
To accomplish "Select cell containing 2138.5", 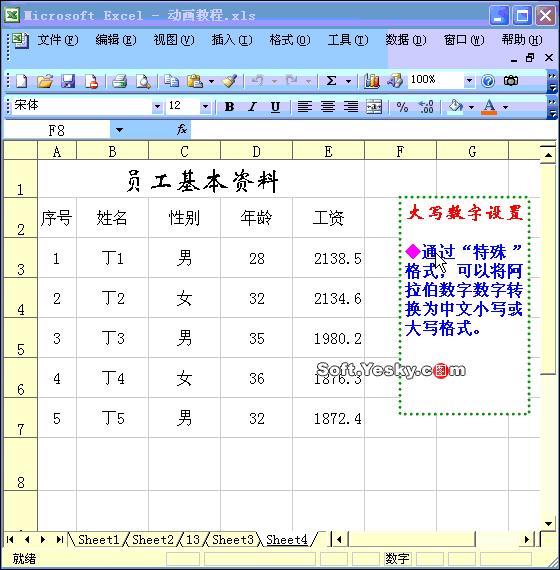I will pyautogui.click(x=328, y=258).
